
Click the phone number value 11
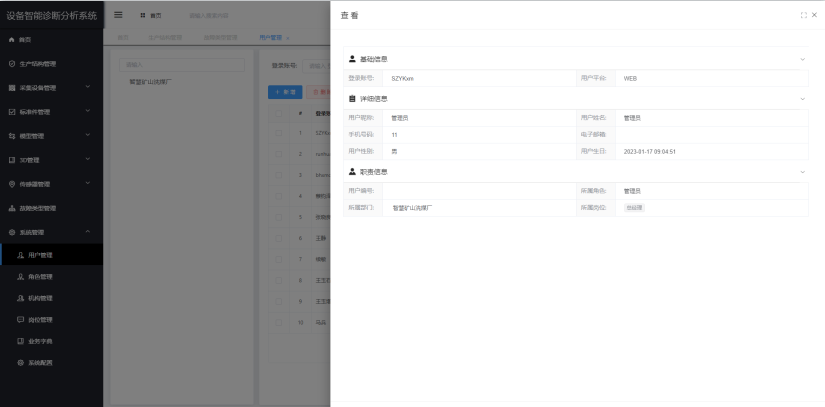coord(395,135)
